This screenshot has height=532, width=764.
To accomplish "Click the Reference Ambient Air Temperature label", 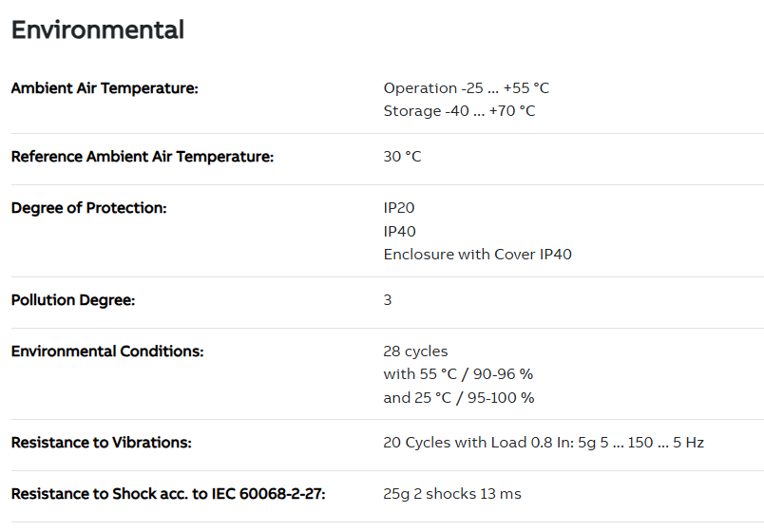I will pyautogui.click(x=142, y=157).
